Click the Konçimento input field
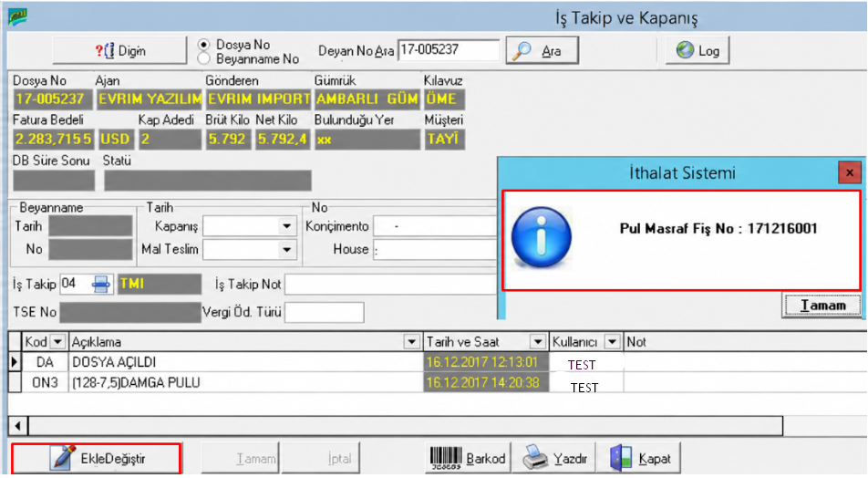Viewport: 868px width, 478px height. (435, 226)
